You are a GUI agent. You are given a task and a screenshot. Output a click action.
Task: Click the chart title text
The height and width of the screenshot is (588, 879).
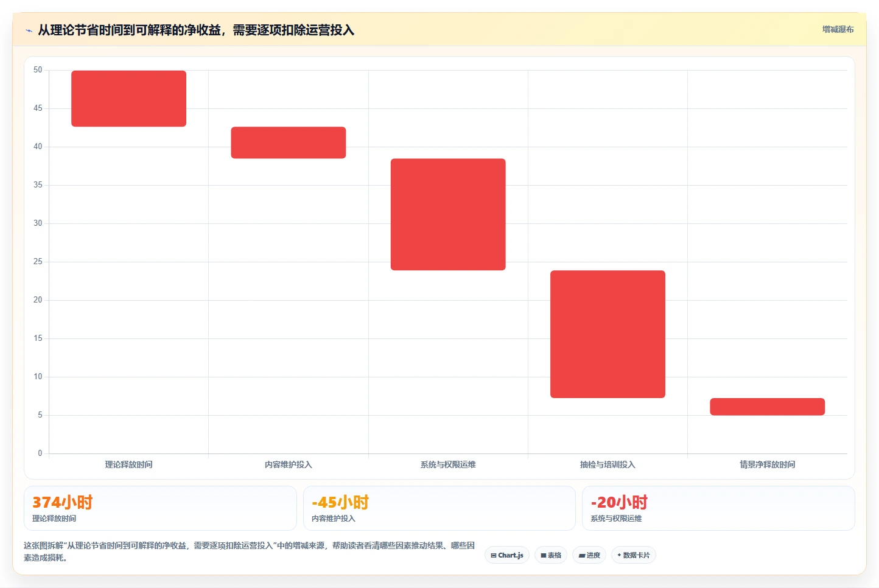[x=196, y=30]
